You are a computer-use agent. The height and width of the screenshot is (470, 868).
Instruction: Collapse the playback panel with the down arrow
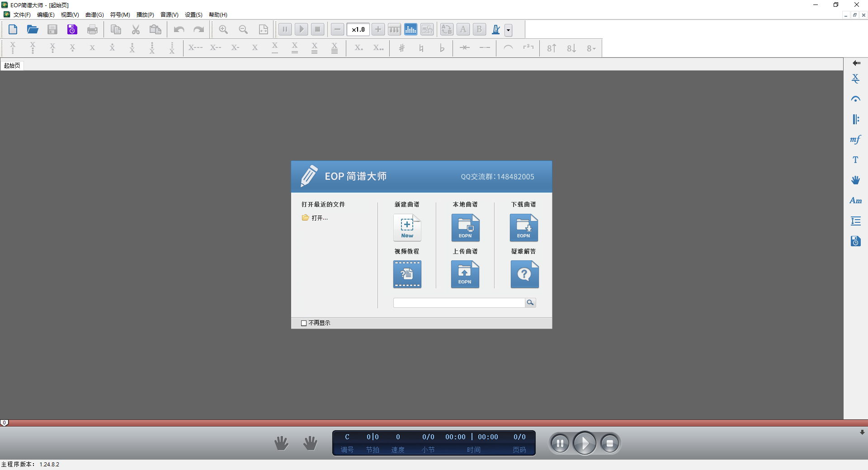862,432
